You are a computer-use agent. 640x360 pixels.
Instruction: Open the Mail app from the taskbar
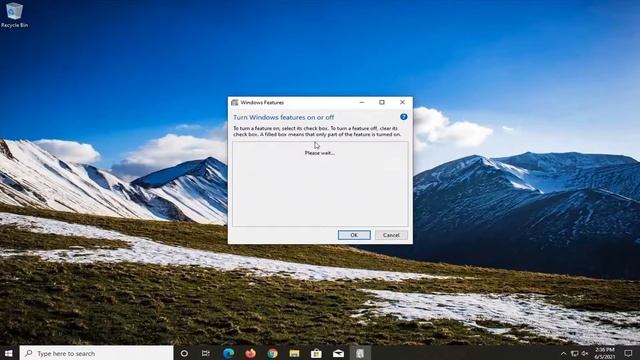[338, 353]
